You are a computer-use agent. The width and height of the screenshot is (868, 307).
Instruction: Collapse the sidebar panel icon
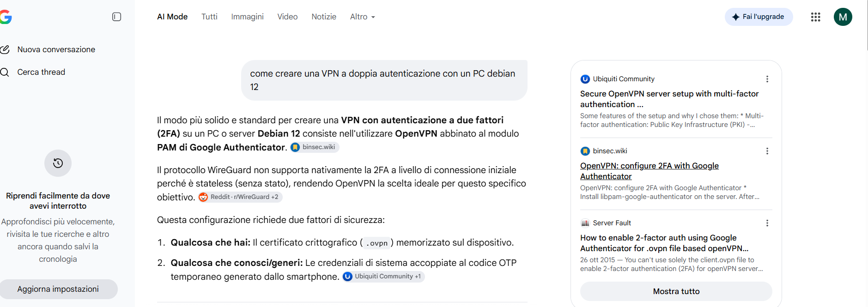tap(116, 17)
